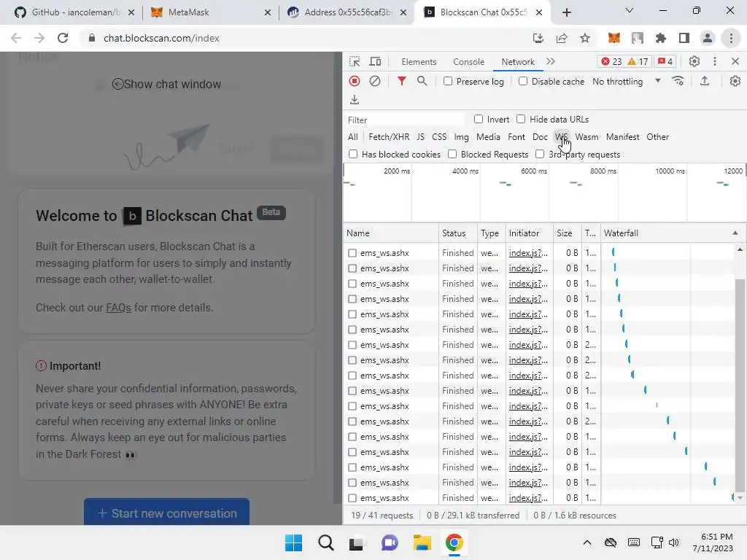This screenshot has width=747, height=560.
Task: Install app icon in address bar
Action: [538, 38]
